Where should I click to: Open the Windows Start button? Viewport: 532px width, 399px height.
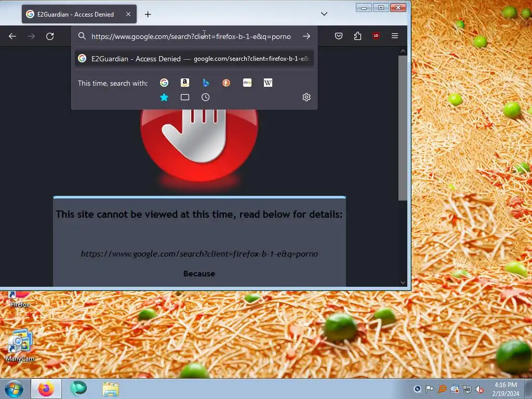[x=14, y=389]
